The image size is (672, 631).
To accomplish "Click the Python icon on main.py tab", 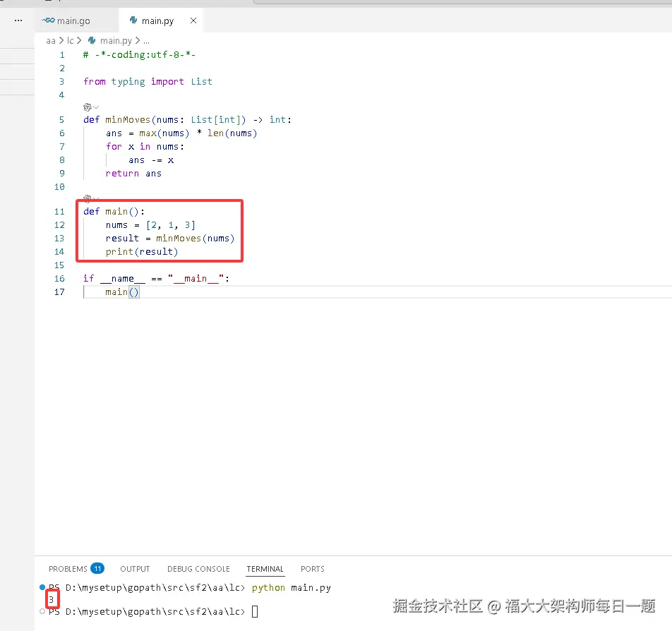I will point(133,20).
